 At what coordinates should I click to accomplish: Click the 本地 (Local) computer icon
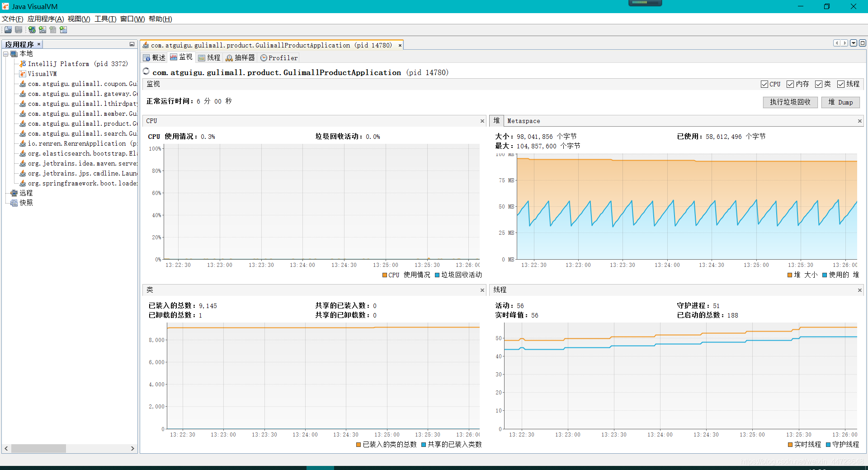[14, 54]
